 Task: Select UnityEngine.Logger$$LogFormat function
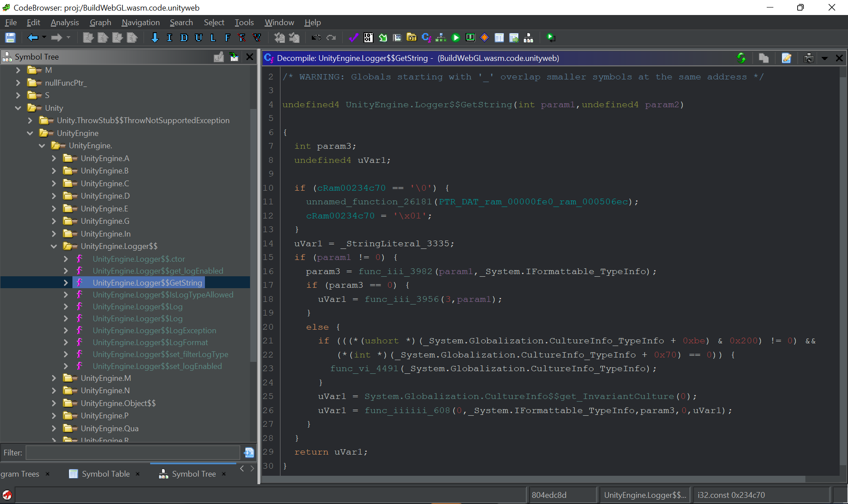click(x=150, y=342)
